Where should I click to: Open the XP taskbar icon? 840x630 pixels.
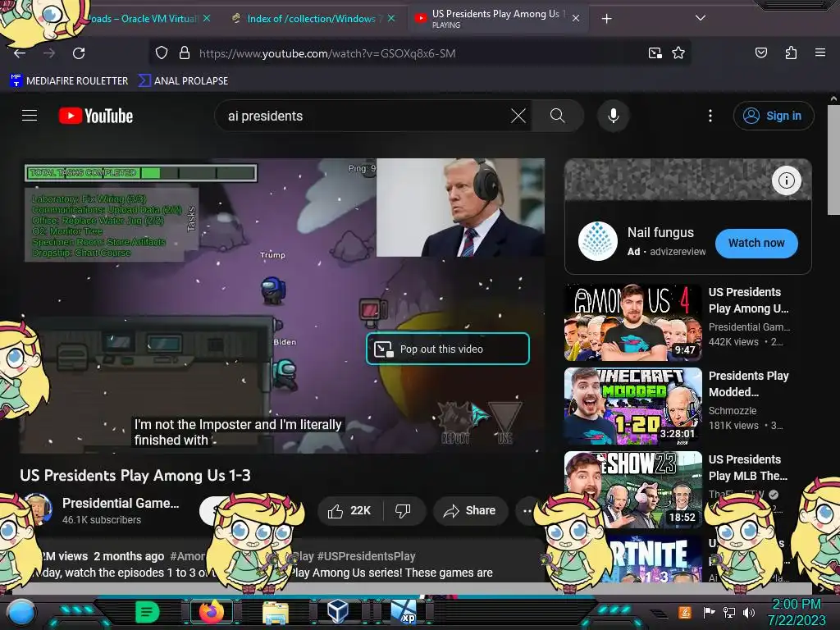[x=404, y=612]
